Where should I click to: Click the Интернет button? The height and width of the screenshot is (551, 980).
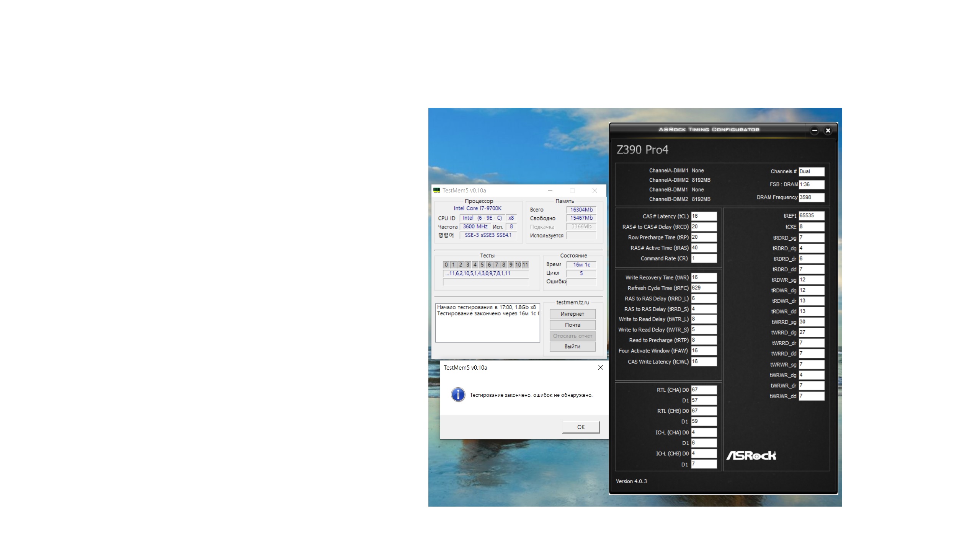point(572,314)
